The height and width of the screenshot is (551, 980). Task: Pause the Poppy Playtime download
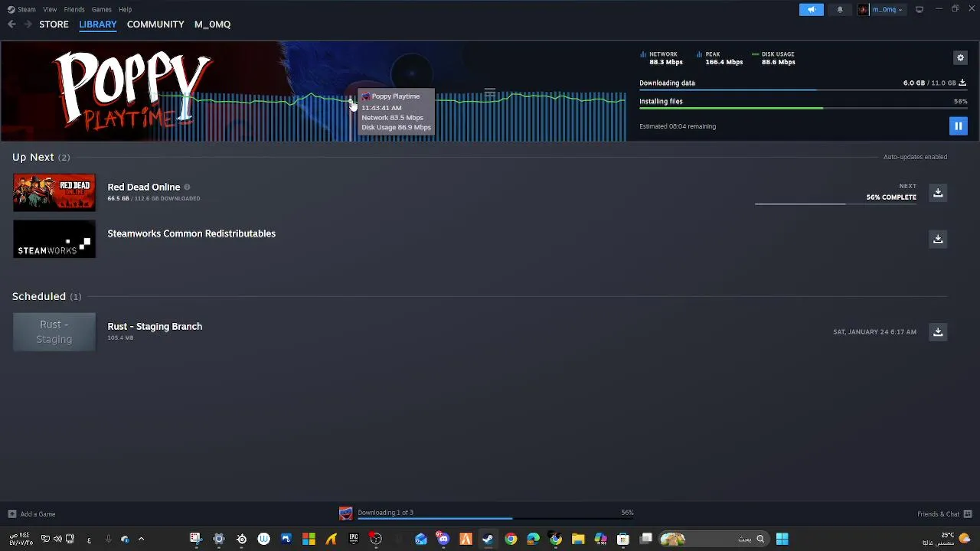(958, 126)
